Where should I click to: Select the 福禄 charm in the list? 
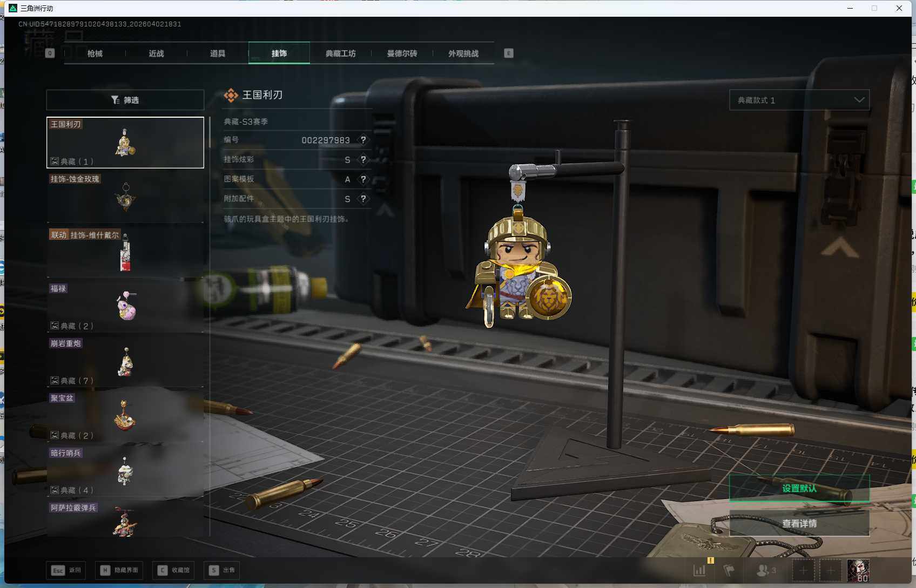[x=125, y=307]
